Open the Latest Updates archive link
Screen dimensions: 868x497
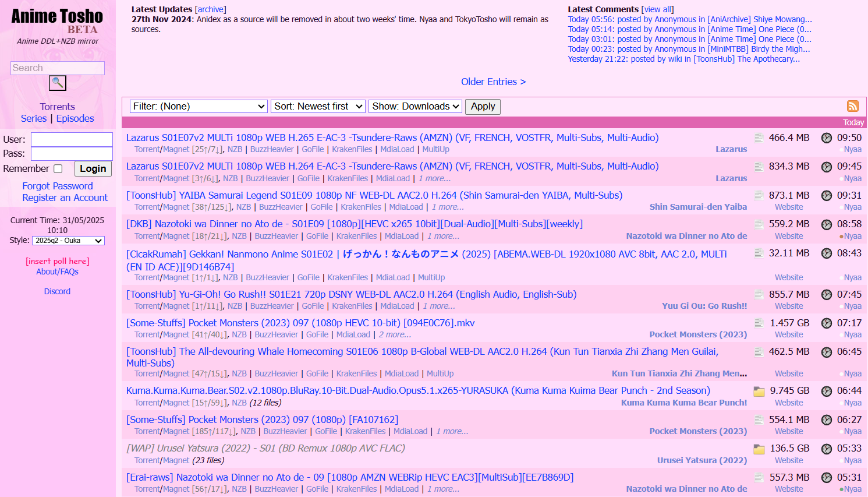[x=210, y=9]
